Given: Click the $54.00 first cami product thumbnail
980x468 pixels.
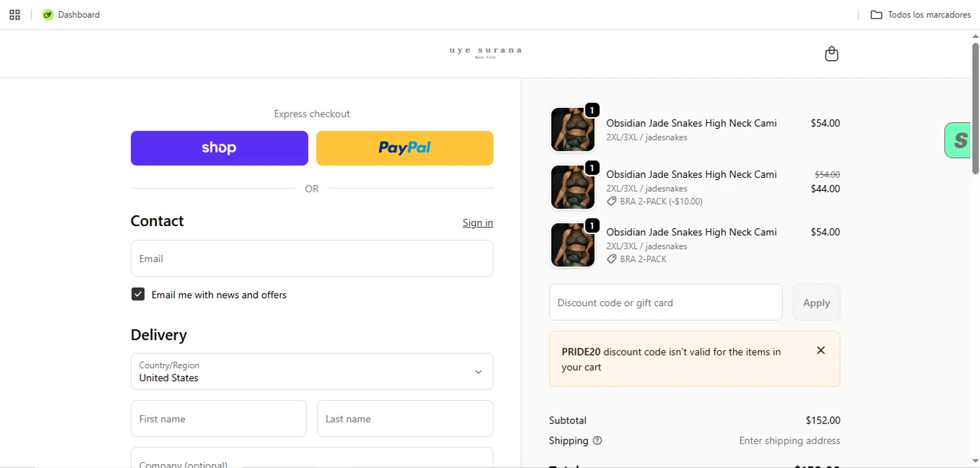Looking at the screenshot, I should click(x=573, y=129).
